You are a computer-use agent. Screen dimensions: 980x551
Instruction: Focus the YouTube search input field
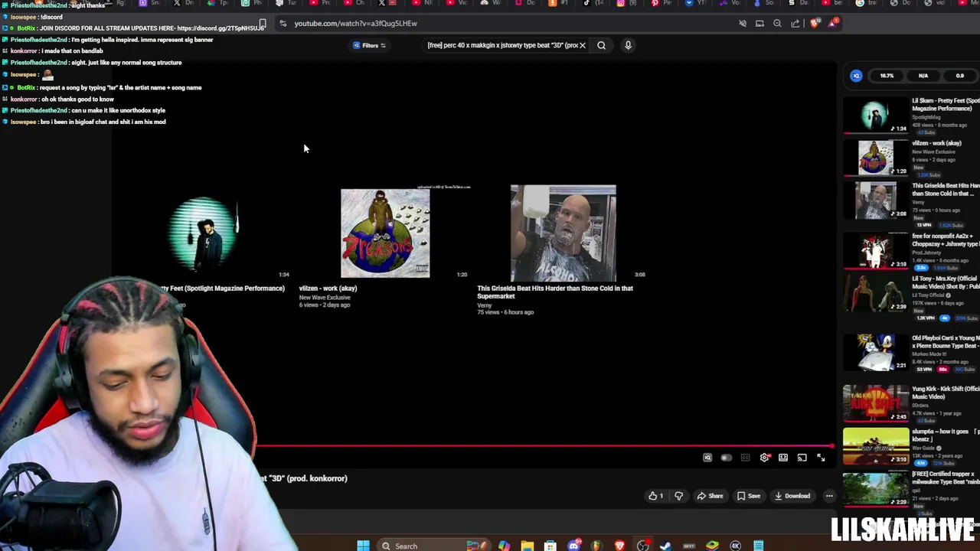501,45
